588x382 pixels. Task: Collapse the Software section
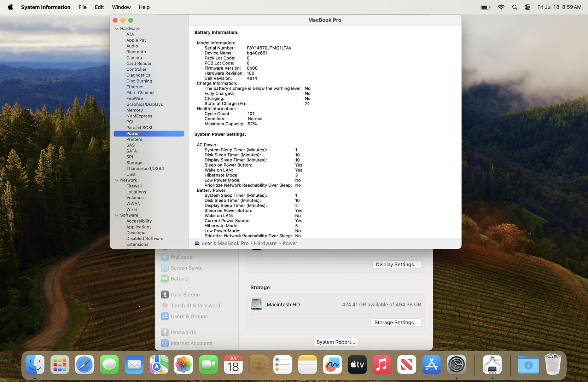[x=116, y=215]
